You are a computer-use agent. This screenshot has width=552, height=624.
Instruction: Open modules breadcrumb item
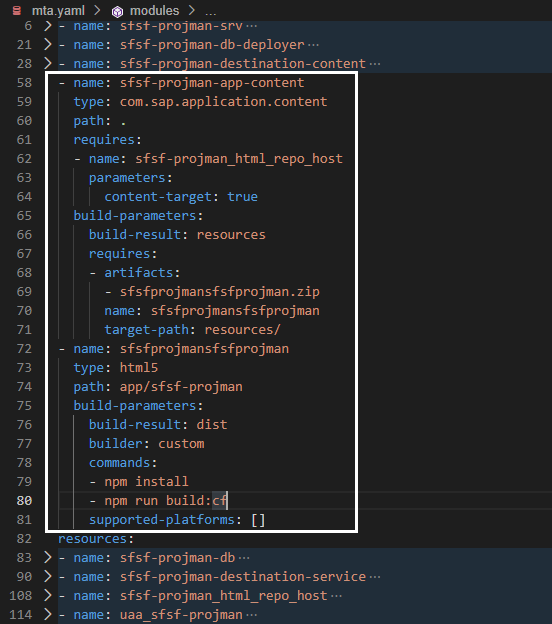pyautogui.click(x=154, y=11)
